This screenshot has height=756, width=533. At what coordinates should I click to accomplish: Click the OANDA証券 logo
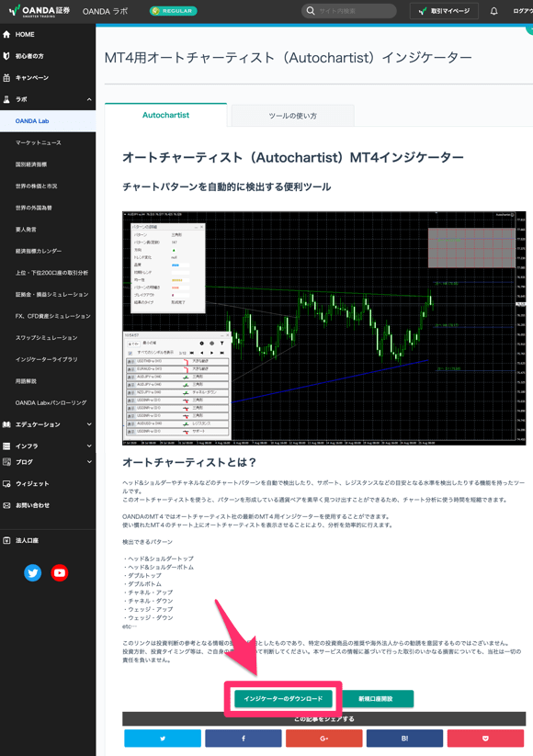[40, 11]
